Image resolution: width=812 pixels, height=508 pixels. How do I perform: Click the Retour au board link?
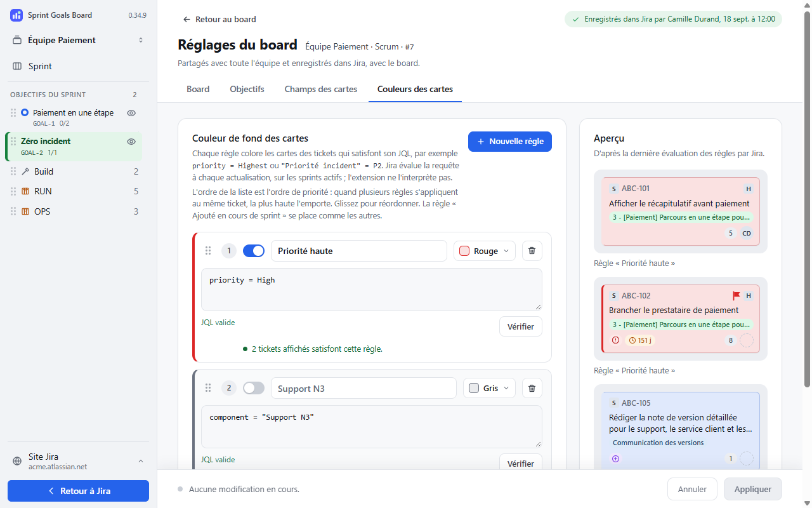tap(219, 19)
